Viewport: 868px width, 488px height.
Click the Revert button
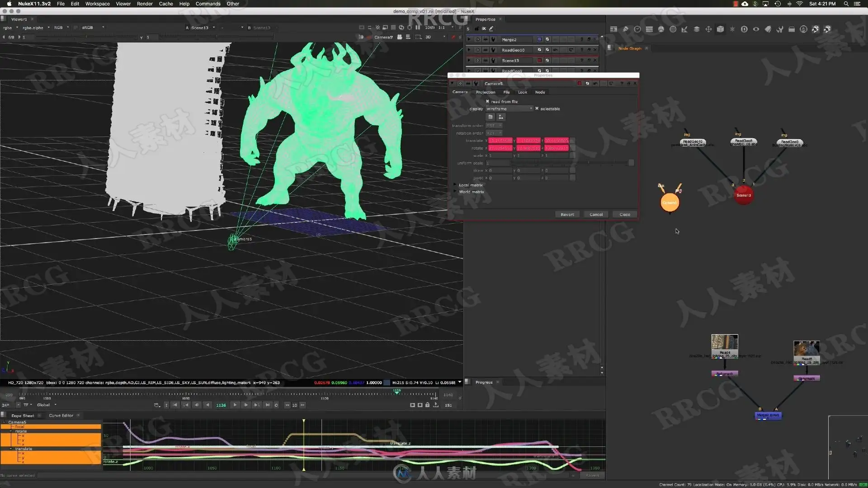click(567, 215)
